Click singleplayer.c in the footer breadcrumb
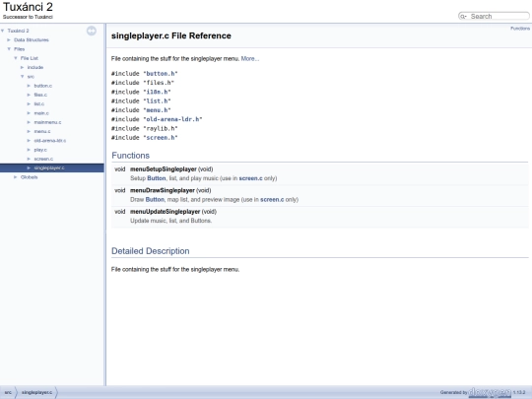The width and height of the screenshot is (532, 399). click(37, 392)
